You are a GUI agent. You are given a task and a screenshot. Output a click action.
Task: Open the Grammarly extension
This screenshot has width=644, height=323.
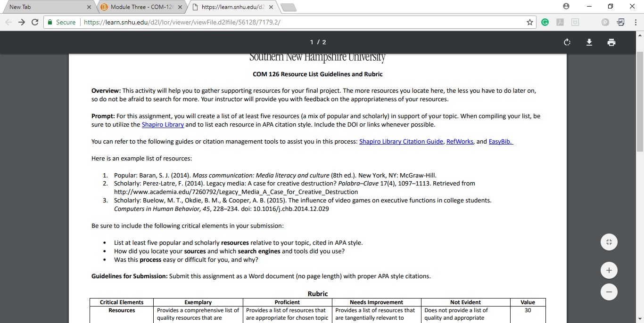[545, 22]
